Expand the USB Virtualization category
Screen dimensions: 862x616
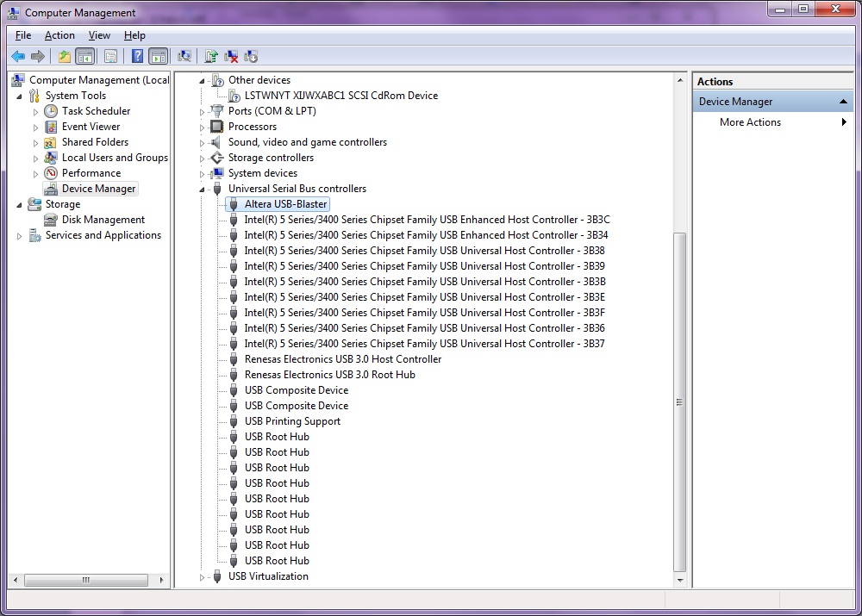tap(203, 576)
